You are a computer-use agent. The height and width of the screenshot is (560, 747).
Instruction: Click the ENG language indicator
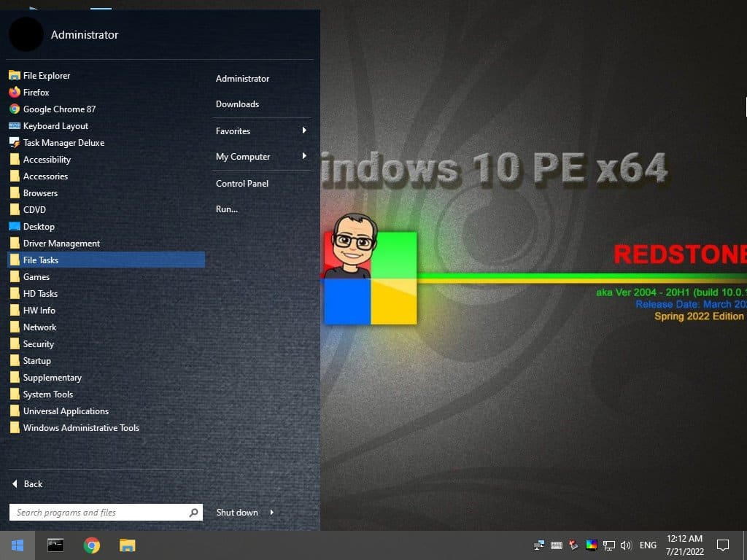(x=648, y=545)
